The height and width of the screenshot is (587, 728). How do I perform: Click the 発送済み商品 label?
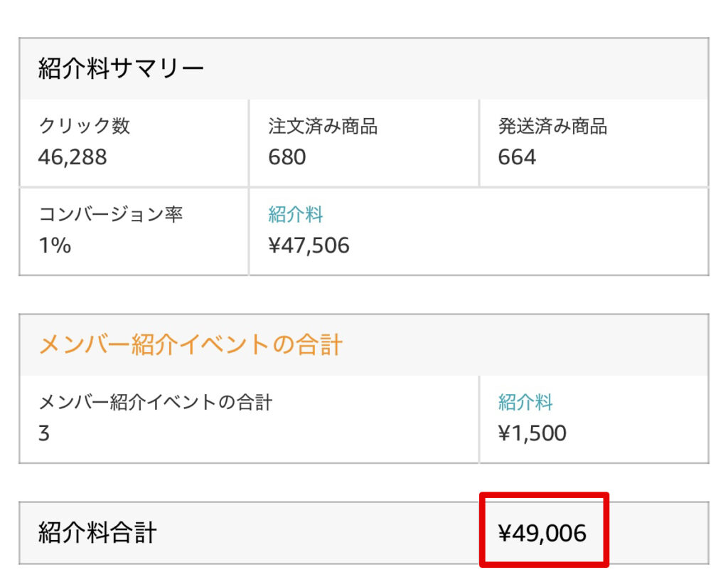pyautogui.click(x=552, y=127)
